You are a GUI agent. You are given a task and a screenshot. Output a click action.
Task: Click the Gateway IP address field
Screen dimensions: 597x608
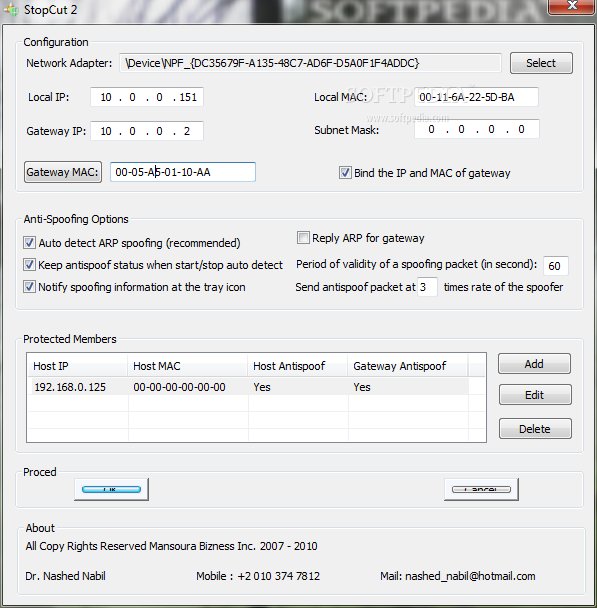pyautogui.click(x=147, y=131)
